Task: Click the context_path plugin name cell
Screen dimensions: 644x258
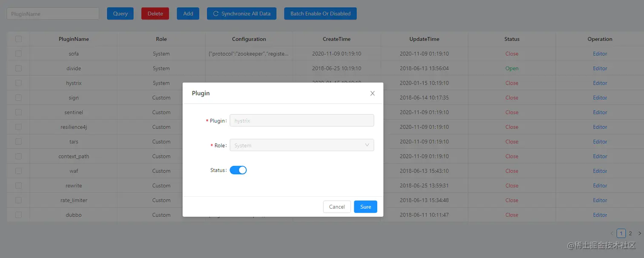Action: pos(74,156)
